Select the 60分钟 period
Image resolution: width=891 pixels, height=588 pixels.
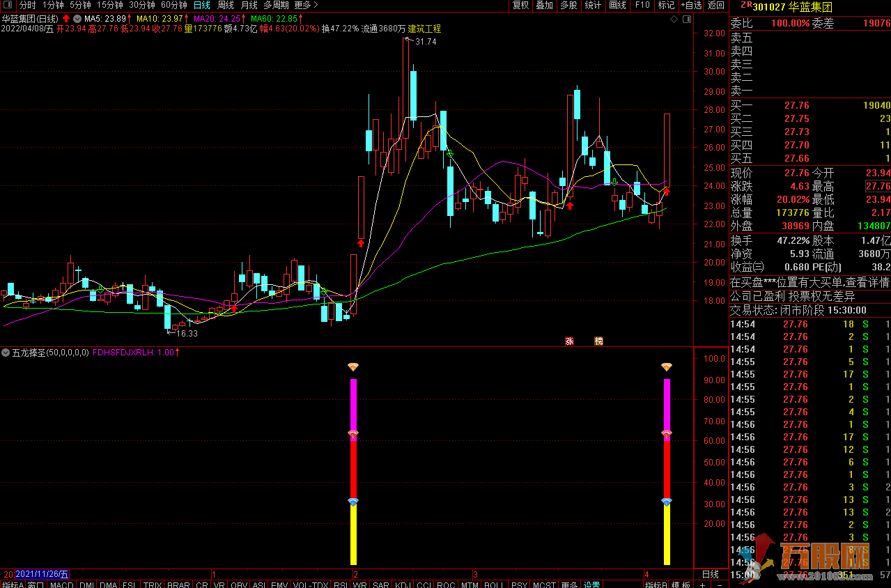coord(174,5)
